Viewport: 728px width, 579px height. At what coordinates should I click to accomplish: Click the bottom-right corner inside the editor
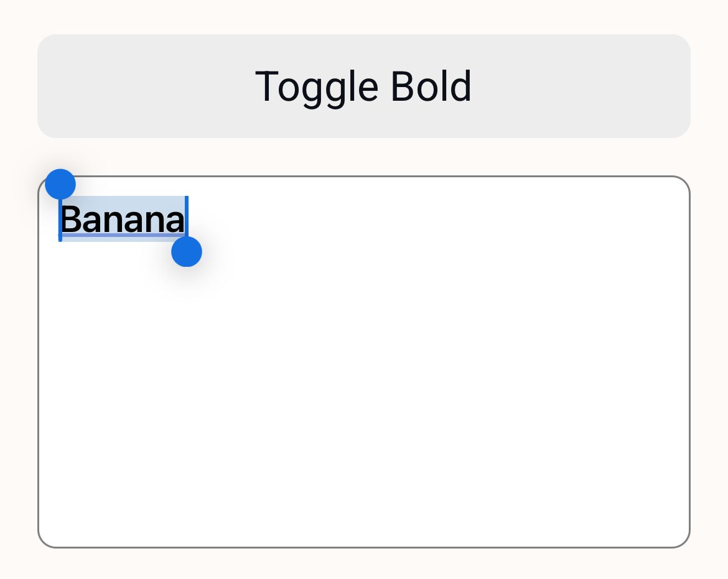[x=675, y=534]
